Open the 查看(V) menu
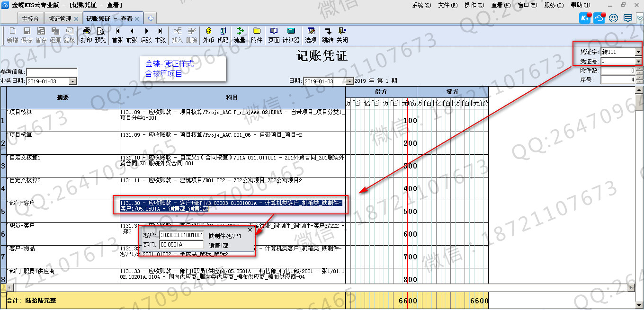Image resolution: width=644 pixels, height=310 pixels. [501, 5]
